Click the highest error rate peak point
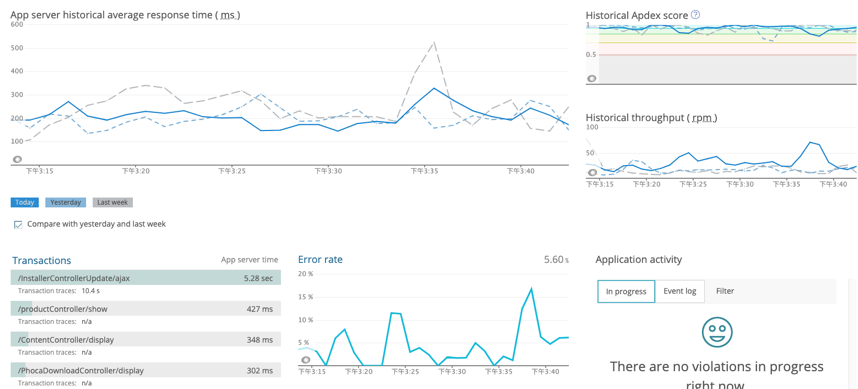The image size is (858, 389). [531, 288]
